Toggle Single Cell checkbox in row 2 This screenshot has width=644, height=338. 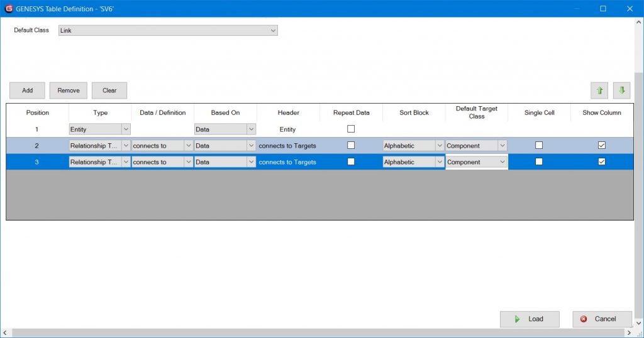[x=539, y=146]
